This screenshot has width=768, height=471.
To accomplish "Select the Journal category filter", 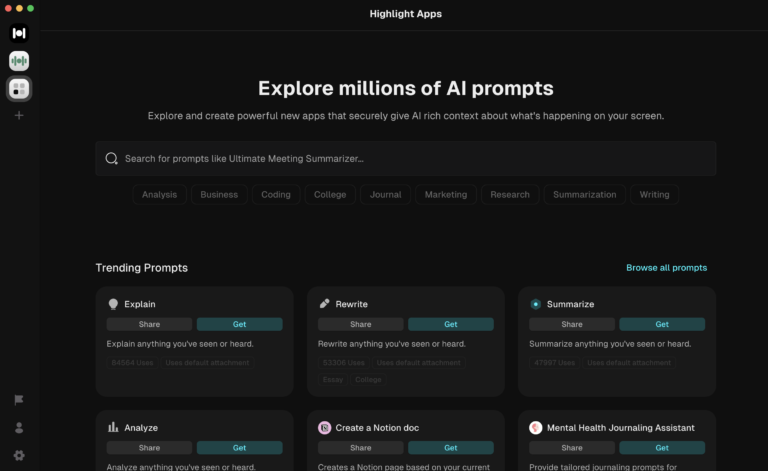I will [x=386, y=195].
